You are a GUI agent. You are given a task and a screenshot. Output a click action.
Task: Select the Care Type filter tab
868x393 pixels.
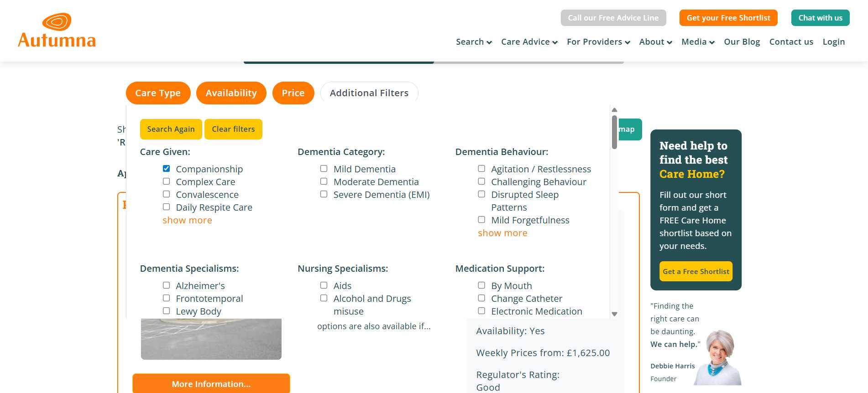coord(158,93)
